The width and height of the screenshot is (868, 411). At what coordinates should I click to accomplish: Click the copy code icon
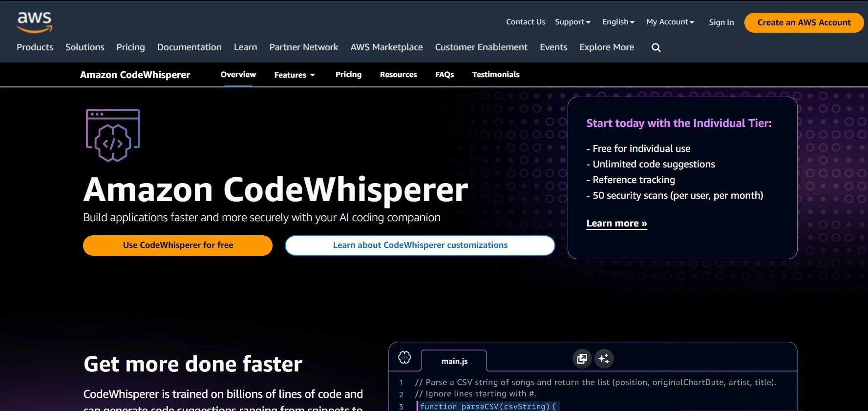[582, 359]
